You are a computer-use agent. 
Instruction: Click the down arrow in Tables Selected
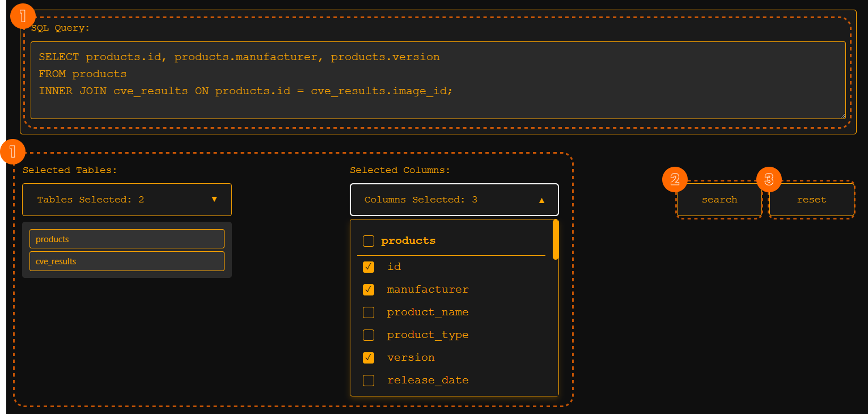tap(214, 199)
